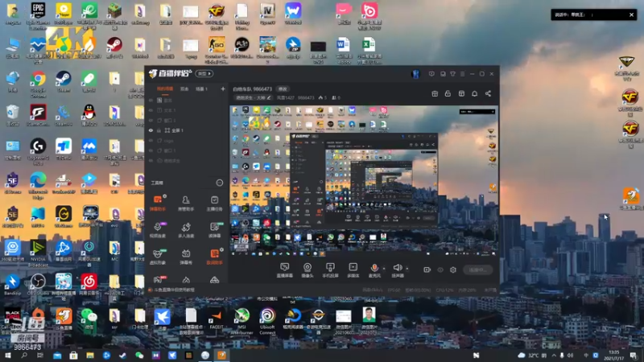
Task: Click the grayed start streaming button
Action: coord(477,269)
